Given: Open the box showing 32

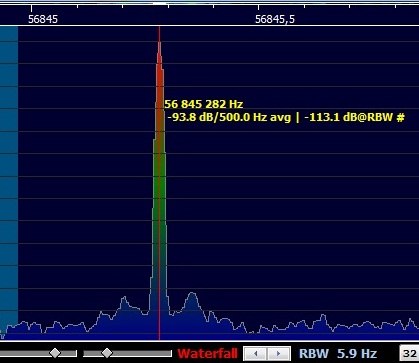Looking at the screenshot, I should coord(409,354).
